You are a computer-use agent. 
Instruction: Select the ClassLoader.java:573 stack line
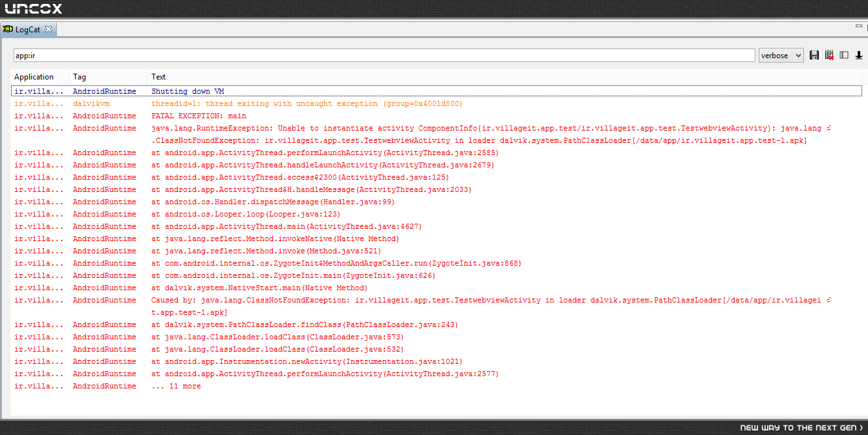(437, 337)
